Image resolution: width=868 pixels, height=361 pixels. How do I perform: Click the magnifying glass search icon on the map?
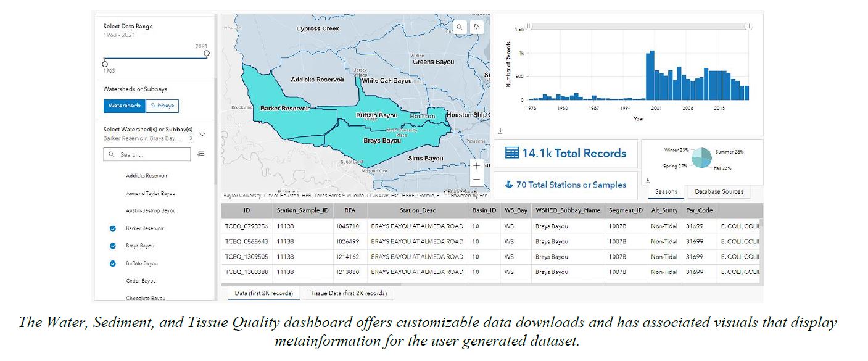(460, 28)
